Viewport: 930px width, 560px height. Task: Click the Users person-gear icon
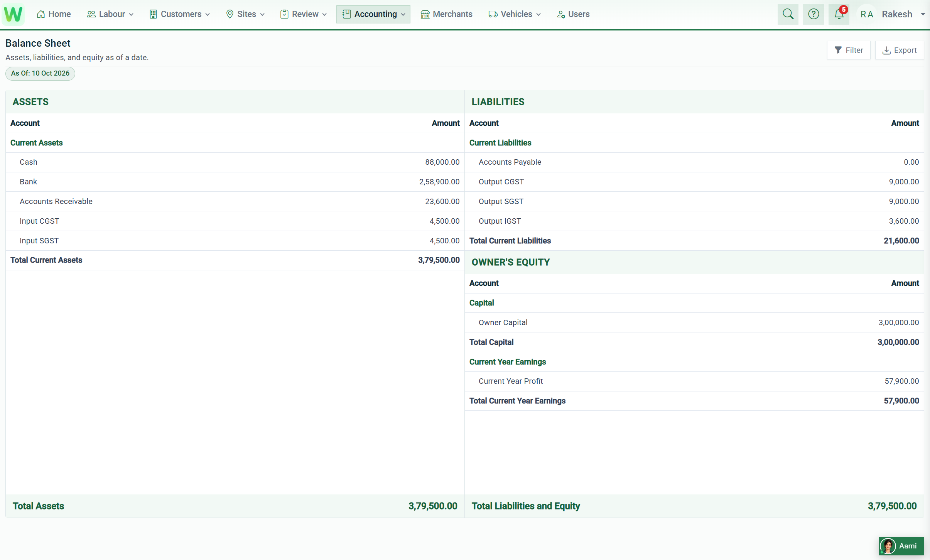tap(561, 14)
